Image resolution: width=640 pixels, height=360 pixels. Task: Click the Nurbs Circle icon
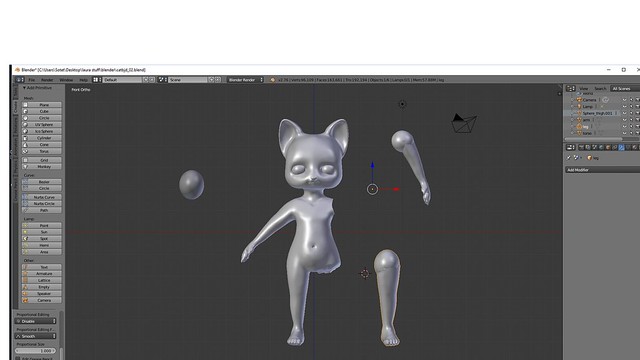tap(25, 203)
